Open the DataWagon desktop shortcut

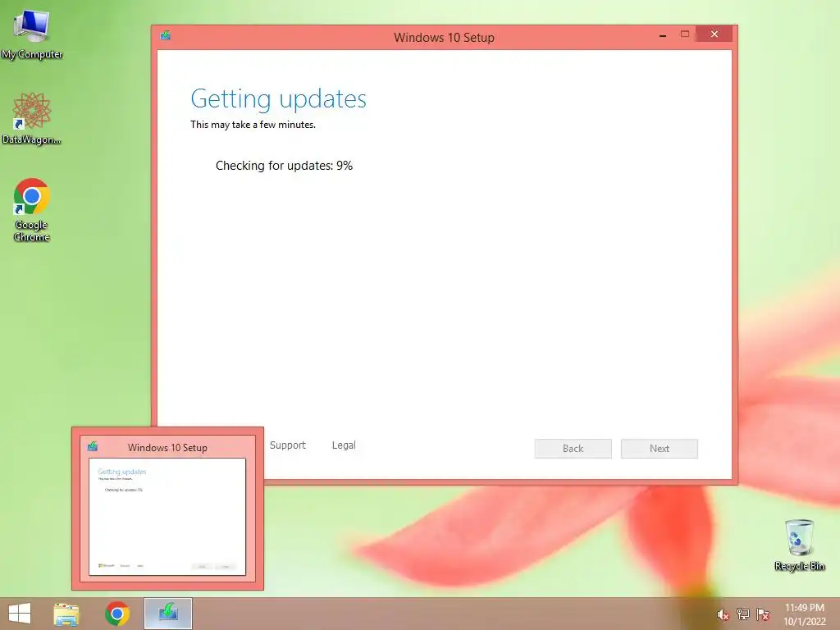pos(32,118)
